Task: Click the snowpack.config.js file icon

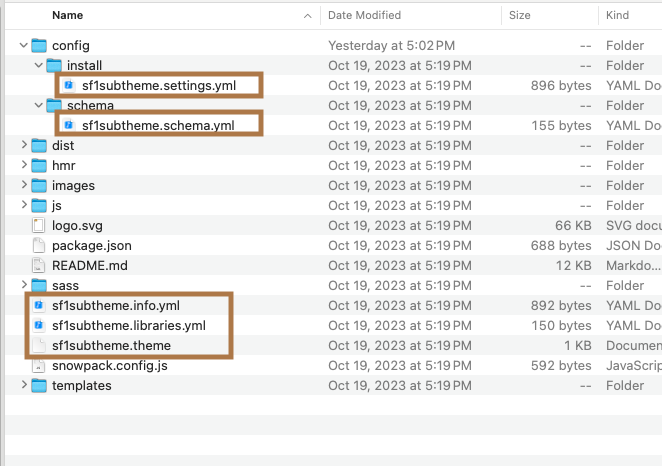Action: [x=39, y=365]
